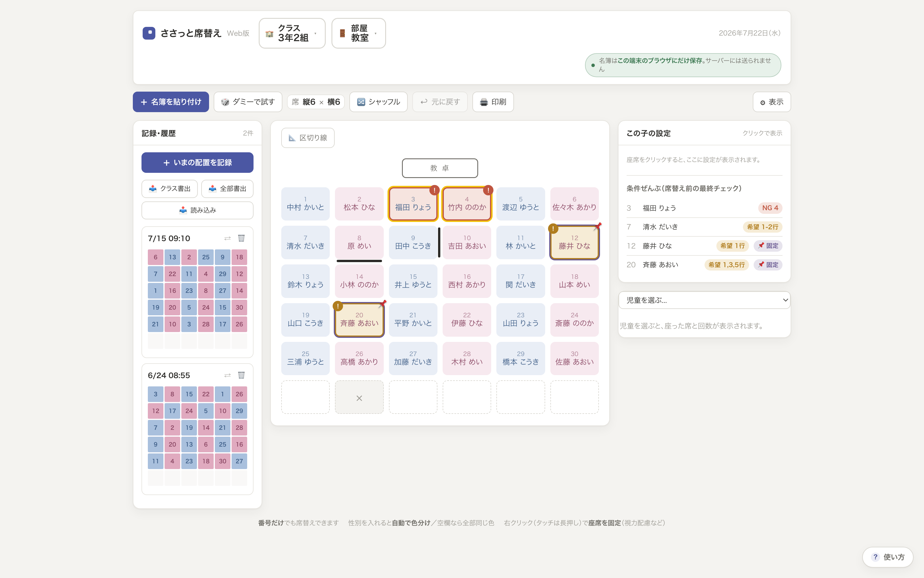Click the swap icon on the 7/15 09:10 record
The width and height of the screenshot is (924, 578).
click(228, 238)
